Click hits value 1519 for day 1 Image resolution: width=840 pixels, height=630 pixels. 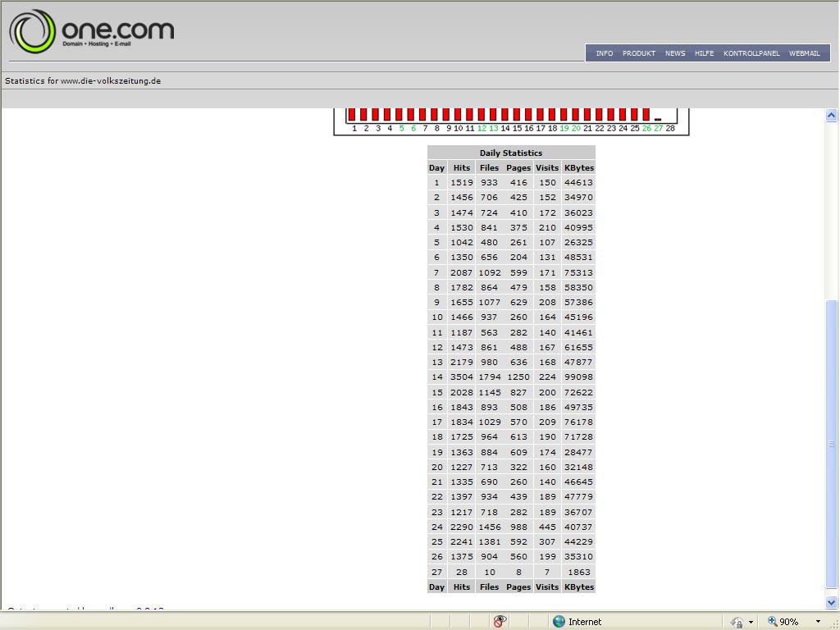(x=461, y=183)
